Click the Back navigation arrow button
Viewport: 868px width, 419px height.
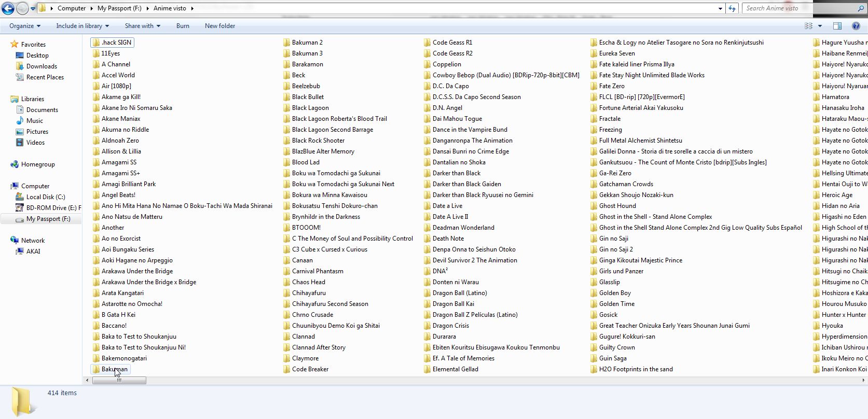tap(8, 8)
